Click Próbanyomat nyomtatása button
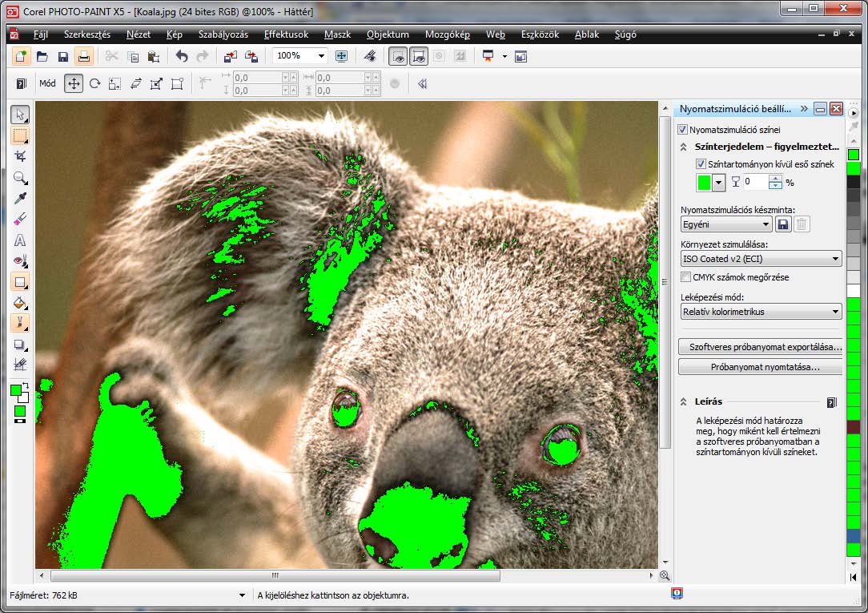Image resolution: width=868 pixels, height=613 pixels. [761, 367]
